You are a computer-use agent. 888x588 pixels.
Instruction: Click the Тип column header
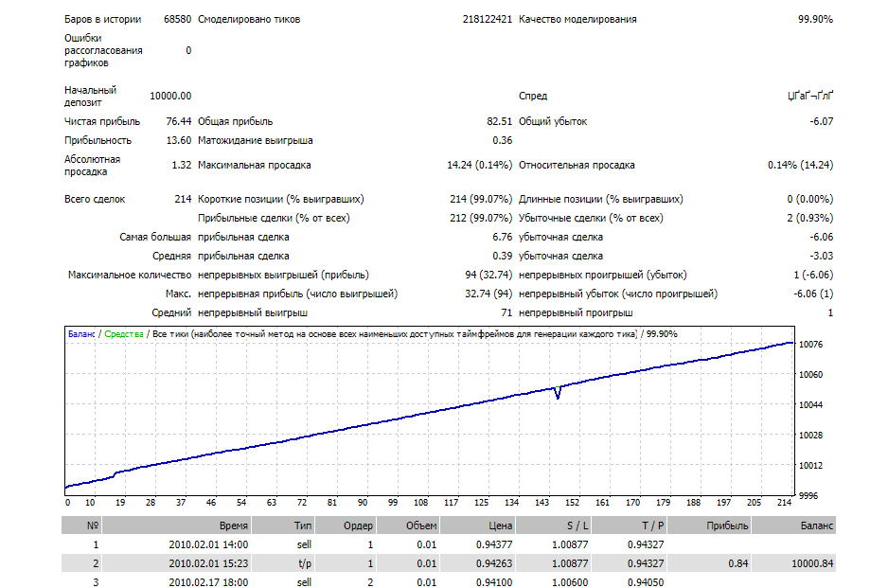pos(283,526)
